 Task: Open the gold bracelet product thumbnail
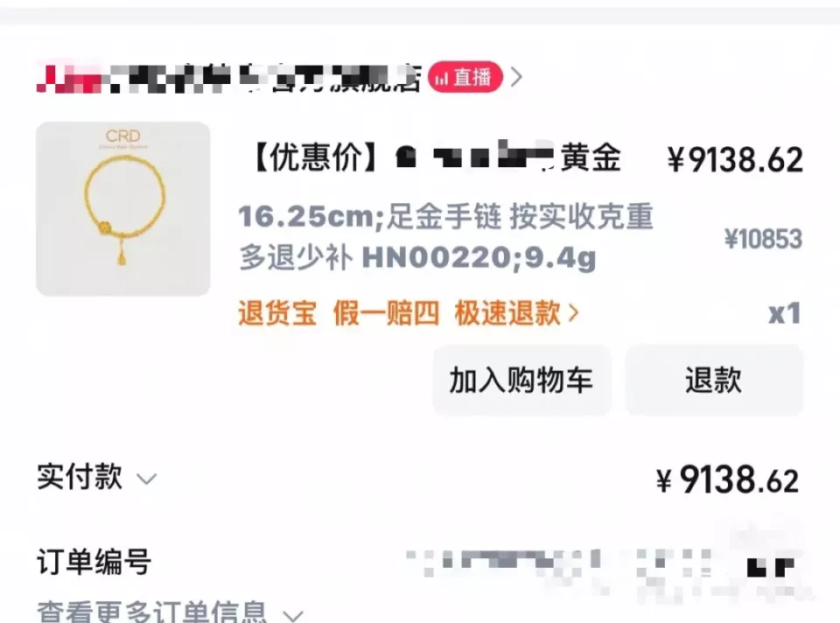[123, 208]
